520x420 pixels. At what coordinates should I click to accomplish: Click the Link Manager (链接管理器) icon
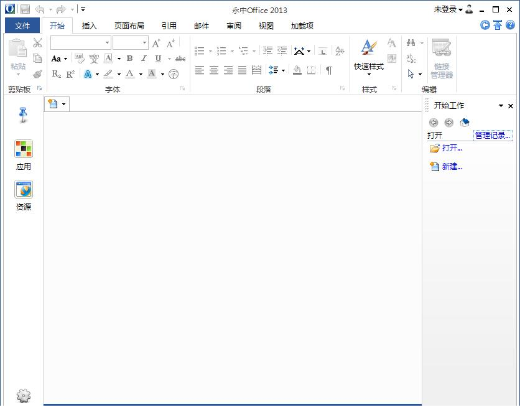pos(442,58)
